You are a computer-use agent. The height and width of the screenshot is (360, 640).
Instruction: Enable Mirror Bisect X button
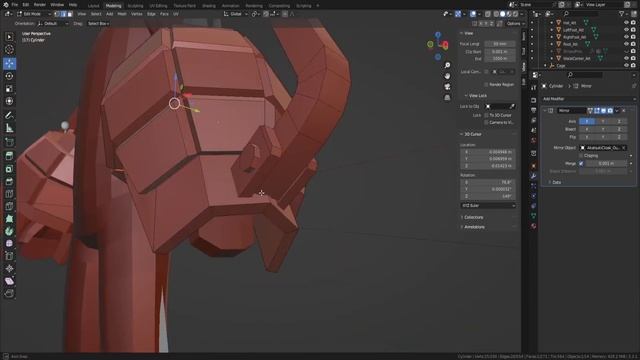587,129
